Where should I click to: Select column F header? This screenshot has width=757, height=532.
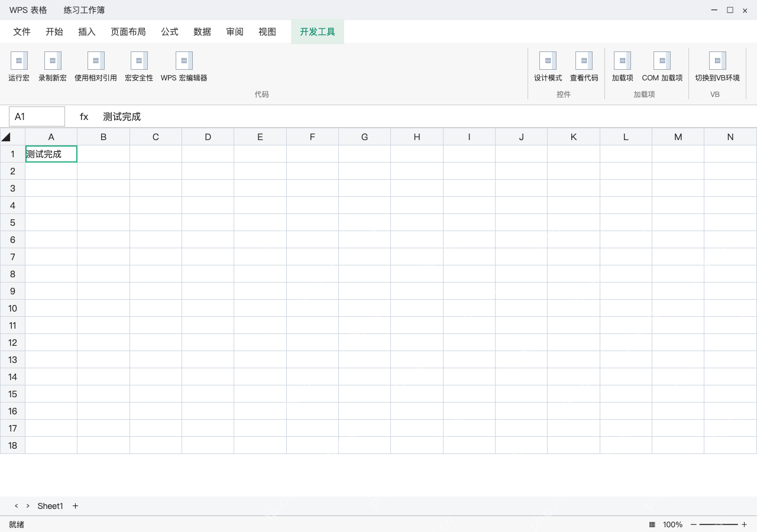[x=312, y=137]
